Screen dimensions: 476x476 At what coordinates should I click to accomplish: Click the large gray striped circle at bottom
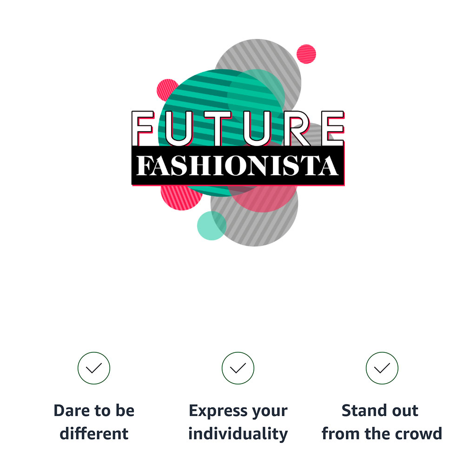coord(260,228)
